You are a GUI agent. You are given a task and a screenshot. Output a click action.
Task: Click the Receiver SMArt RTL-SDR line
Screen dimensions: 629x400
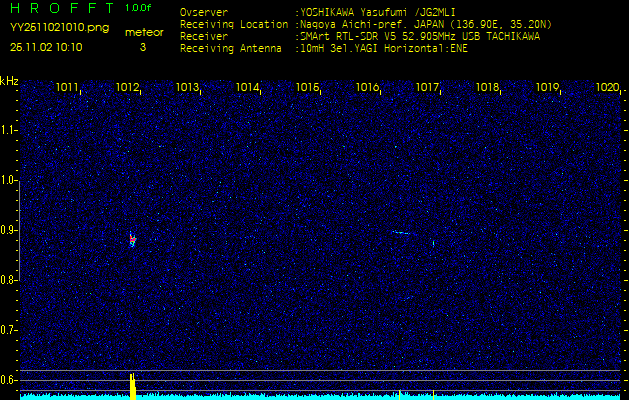(420, 35)
